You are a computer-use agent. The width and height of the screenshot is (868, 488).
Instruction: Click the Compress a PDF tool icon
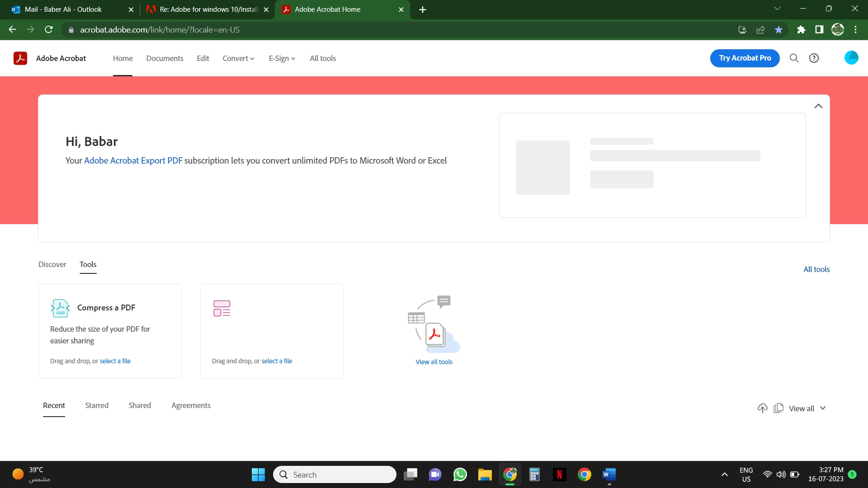(x=60, y=308)
